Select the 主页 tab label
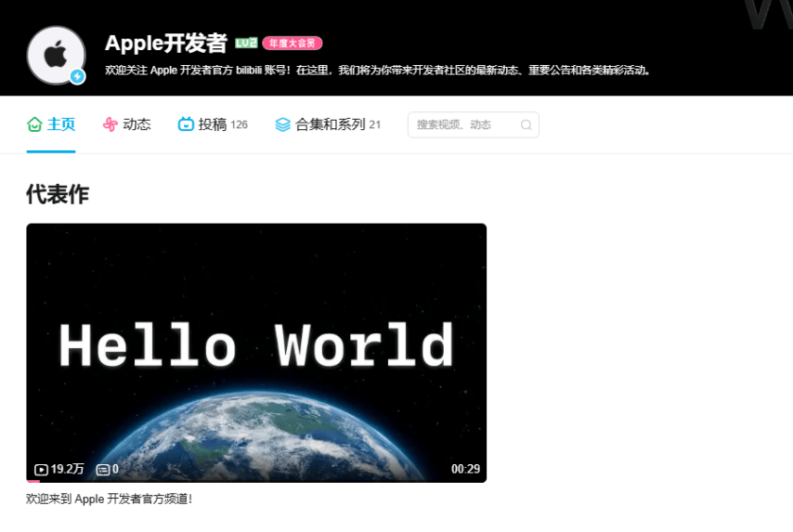Image resolution: width=793 pixels, height=532 pixels. (x=61, y=124)
